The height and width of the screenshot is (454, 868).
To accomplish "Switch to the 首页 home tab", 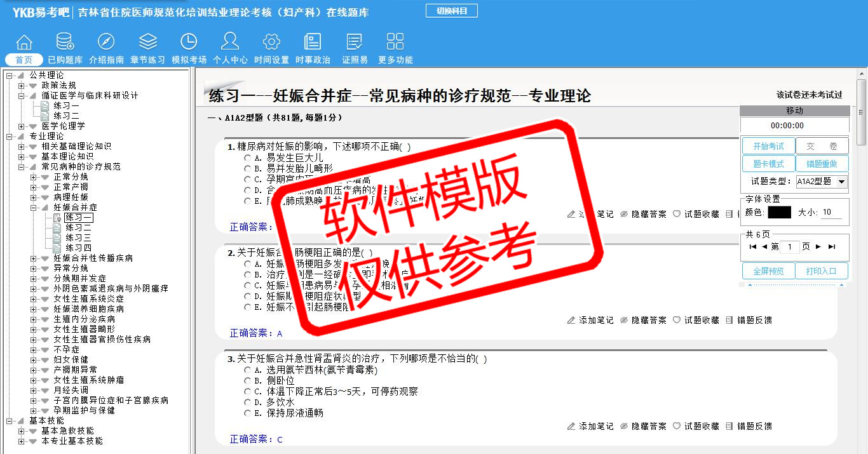I will (24, 60).
